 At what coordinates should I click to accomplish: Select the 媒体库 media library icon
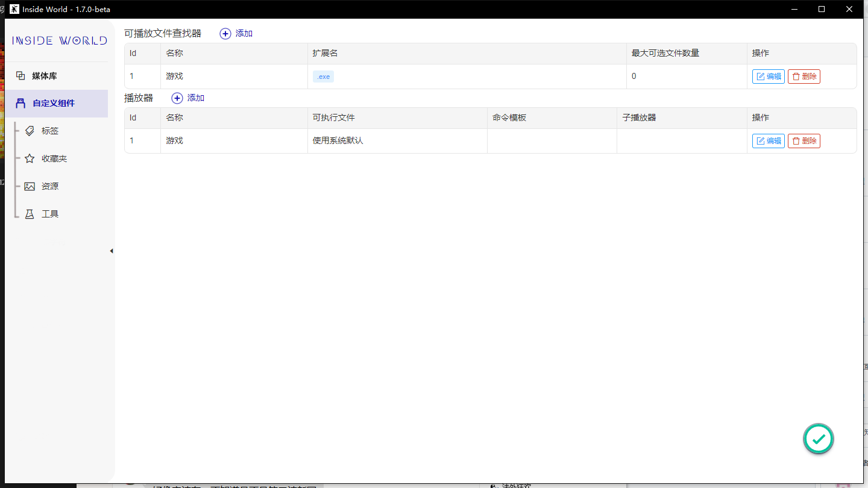19,75
